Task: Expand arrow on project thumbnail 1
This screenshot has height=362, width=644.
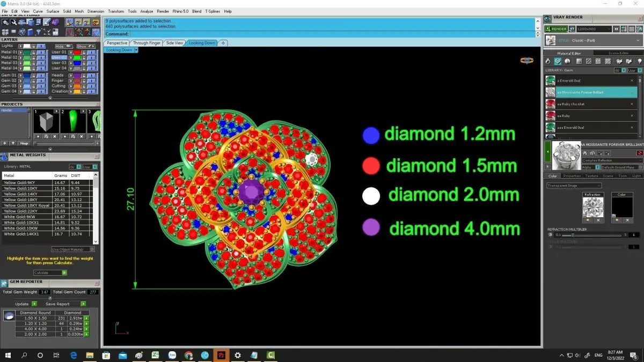Action: click(x=56, y=111)
